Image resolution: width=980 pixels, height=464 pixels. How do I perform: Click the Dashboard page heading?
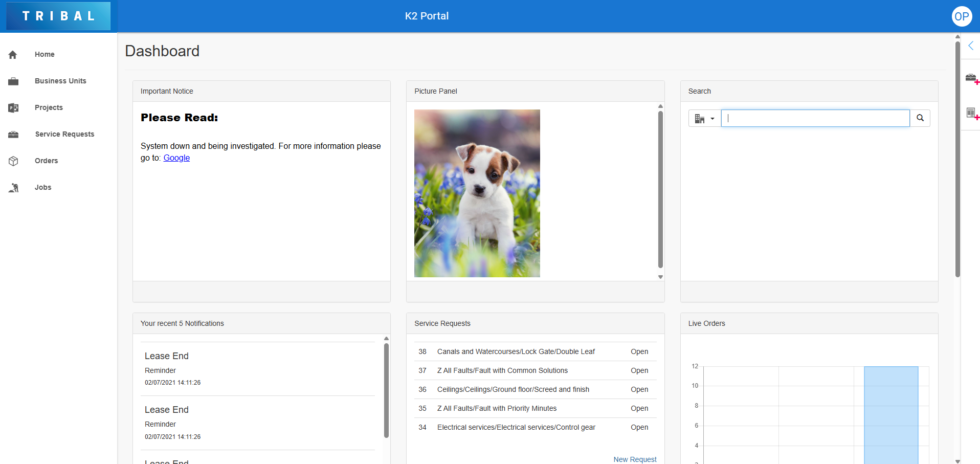162,51
